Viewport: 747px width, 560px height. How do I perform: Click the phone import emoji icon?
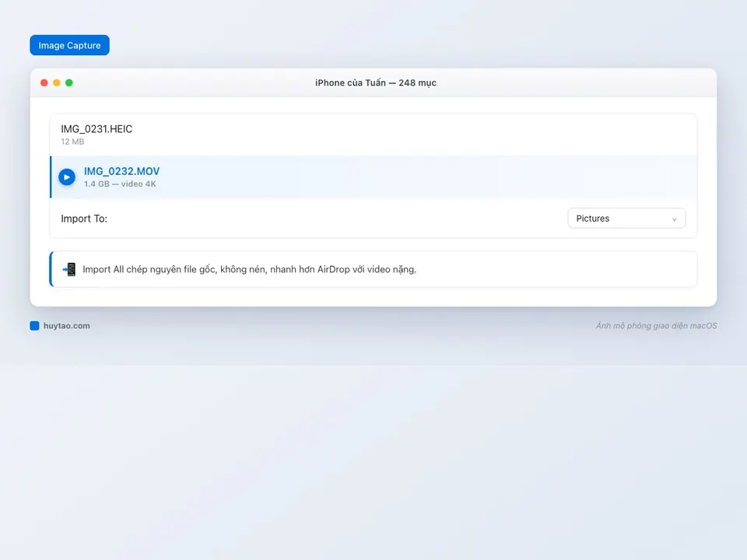click(x=69, y=269)
